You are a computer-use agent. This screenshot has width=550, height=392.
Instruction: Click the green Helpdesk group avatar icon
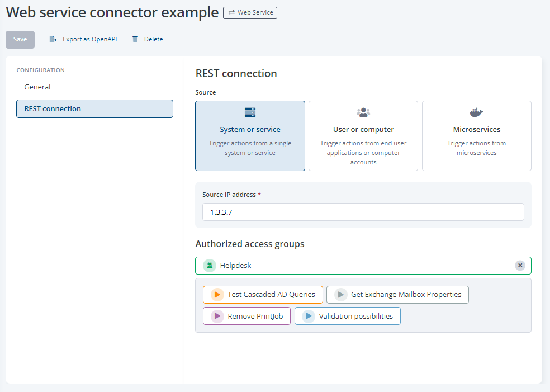[x=210, y=266]
